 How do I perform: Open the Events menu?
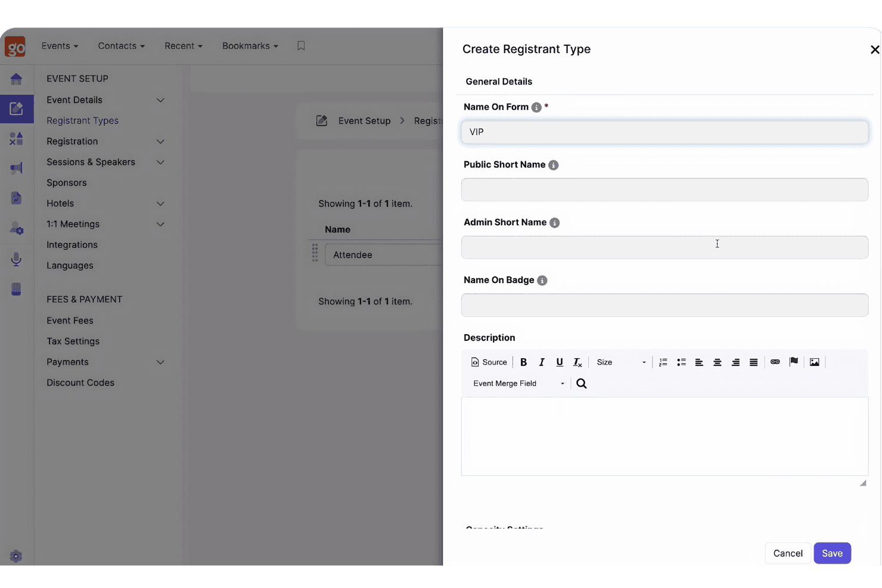click(60, 46)
